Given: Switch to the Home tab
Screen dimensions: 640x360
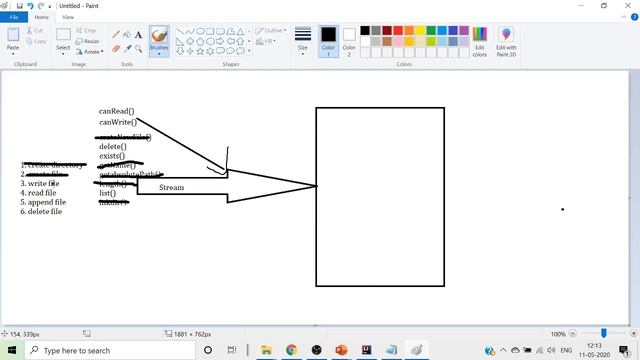Looking at the screenshot, I should (x=41, y=17).
